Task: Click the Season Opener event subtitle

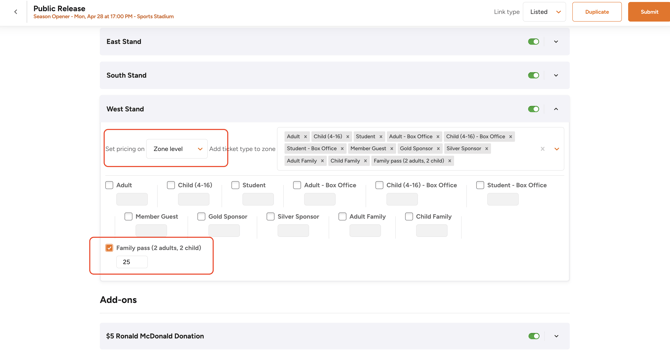Action: coord(103,17)
